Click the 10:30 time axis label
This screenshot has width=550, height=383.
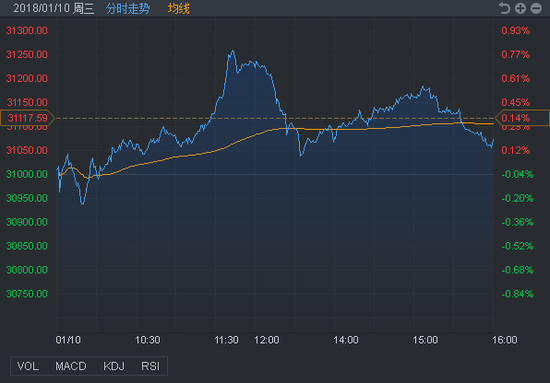[148, 340]
